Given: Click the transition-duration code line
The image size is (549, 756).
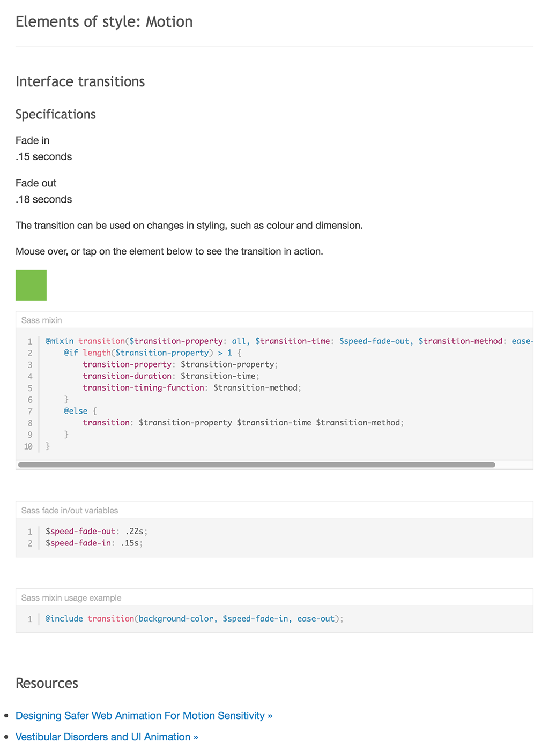Looking at the screenshot, I should (x=171, y=376).
